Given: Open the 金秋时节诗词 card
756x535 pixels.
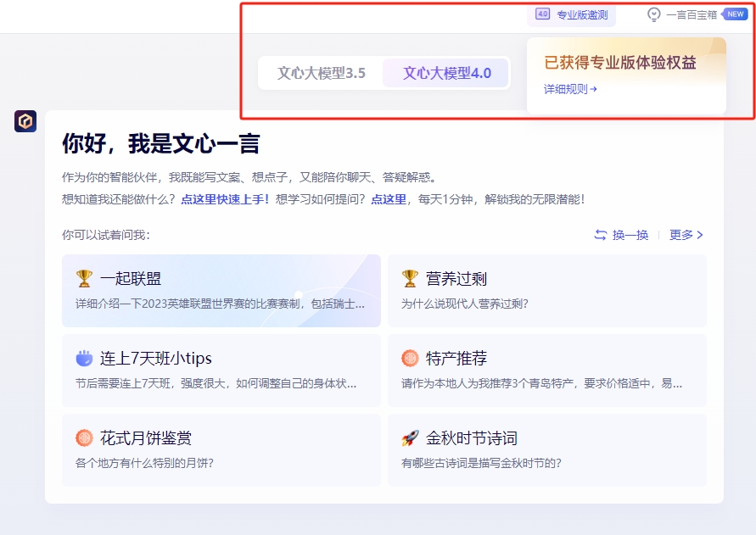Looking at the screenshot, I should (547, 449).
